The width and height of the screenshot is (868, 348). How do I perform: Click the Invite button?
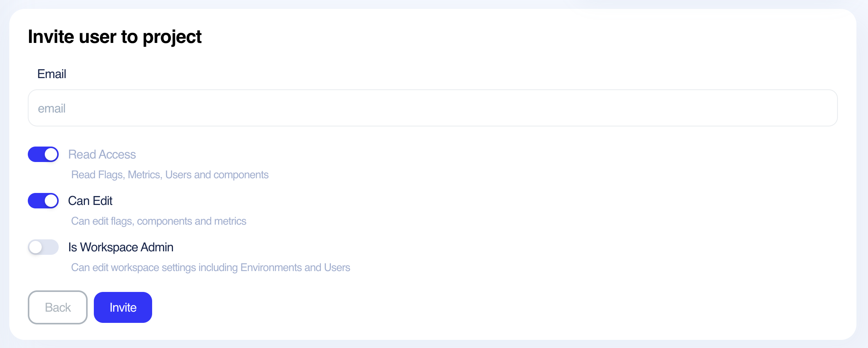pos(123,307)
